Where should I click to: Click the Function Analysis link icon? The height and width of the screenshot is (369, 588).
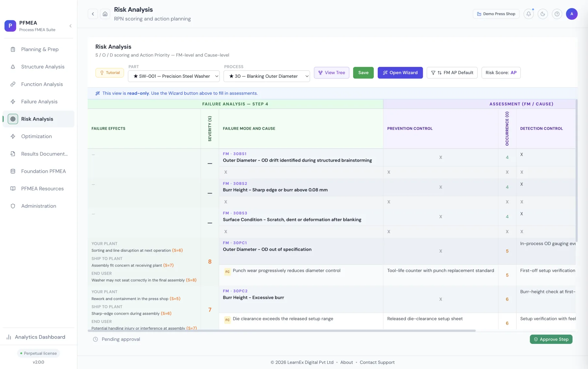point(13,84)
